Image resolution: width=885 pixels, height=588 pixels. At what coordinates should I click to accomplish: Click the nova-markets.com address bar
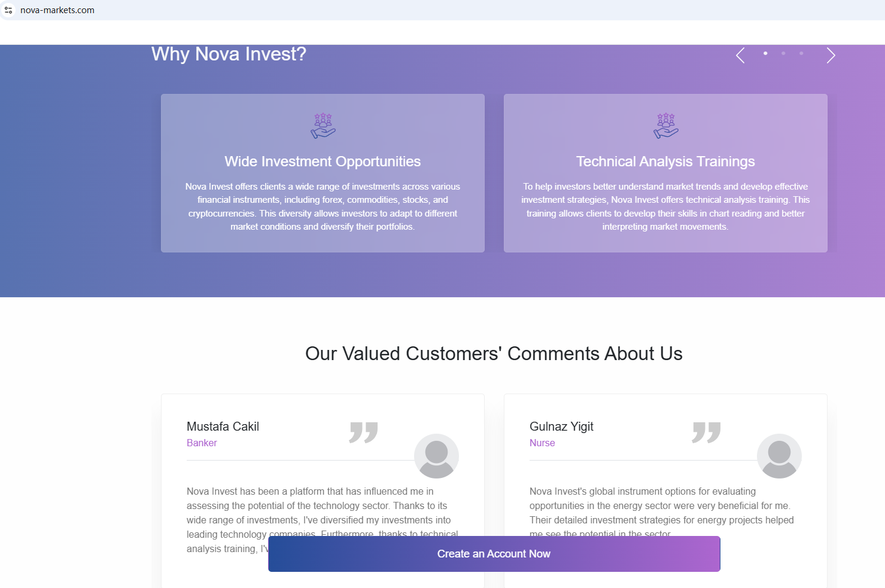click(57, 10)
